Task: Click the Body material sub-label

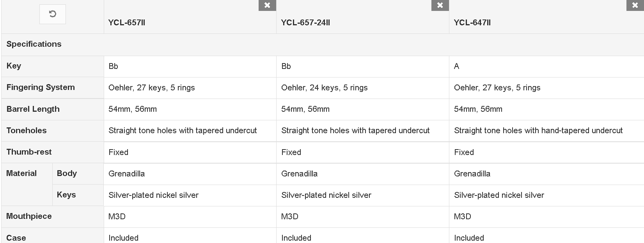Action: pos(67,173)
